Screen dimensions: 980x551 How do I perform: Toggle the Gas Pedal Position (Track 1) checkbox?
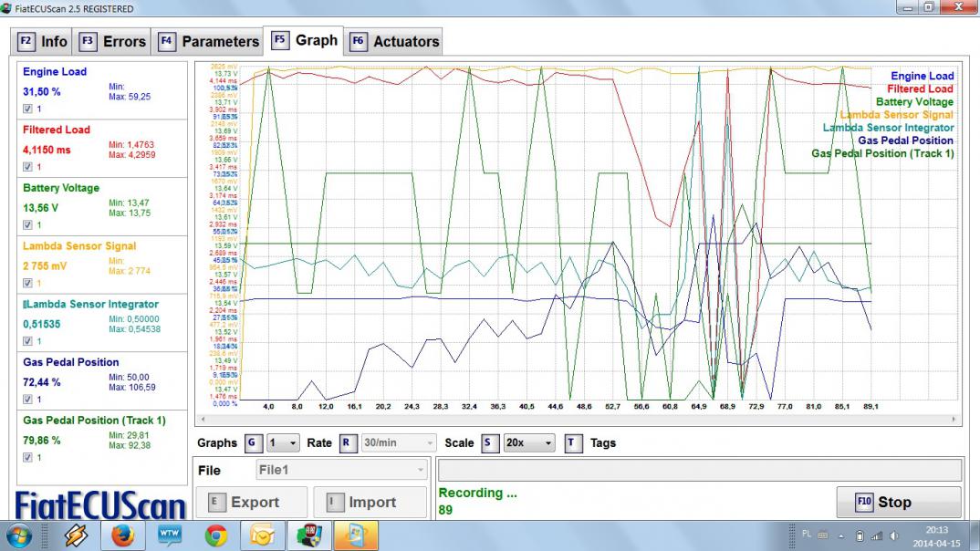(27, 457)
